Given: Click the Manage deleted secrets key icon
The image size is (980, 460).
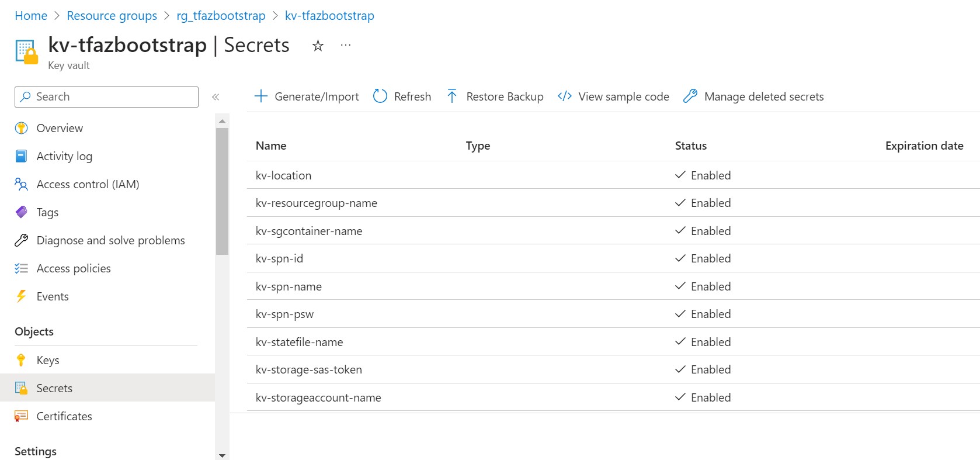Looking at the screenshot, I should point(690,96).
